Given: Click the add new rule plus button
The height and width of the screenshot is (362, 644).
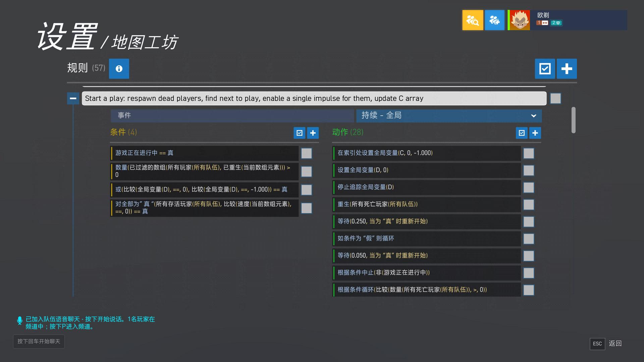Looking at the screenshot, I should [x=567, y=69].
